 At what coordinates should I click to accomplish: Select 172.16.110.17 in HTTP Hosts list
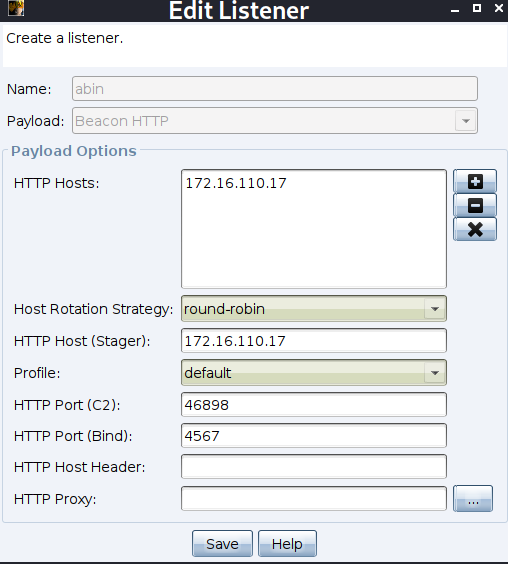click(x=236, y=183)
